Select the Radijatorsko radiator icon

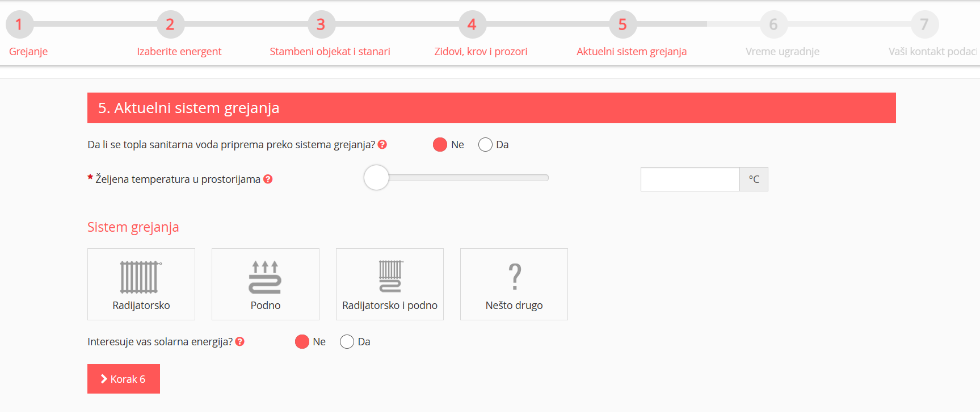tap(140, 277)
